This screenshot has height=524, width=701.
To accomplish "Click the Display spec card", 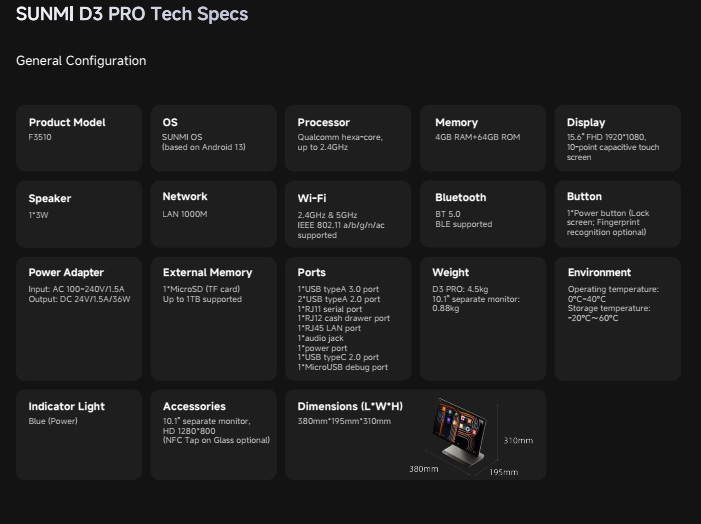I will [617, 138].
